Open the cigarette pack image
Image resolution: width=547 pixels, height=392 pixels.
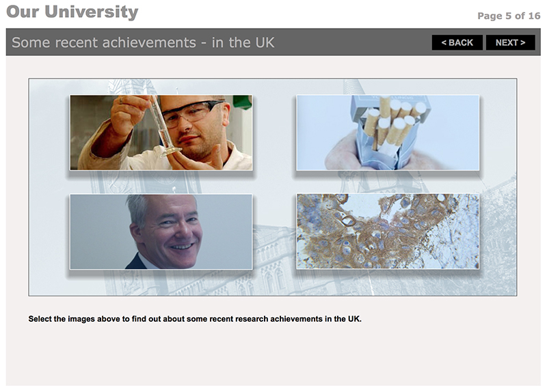388,132
